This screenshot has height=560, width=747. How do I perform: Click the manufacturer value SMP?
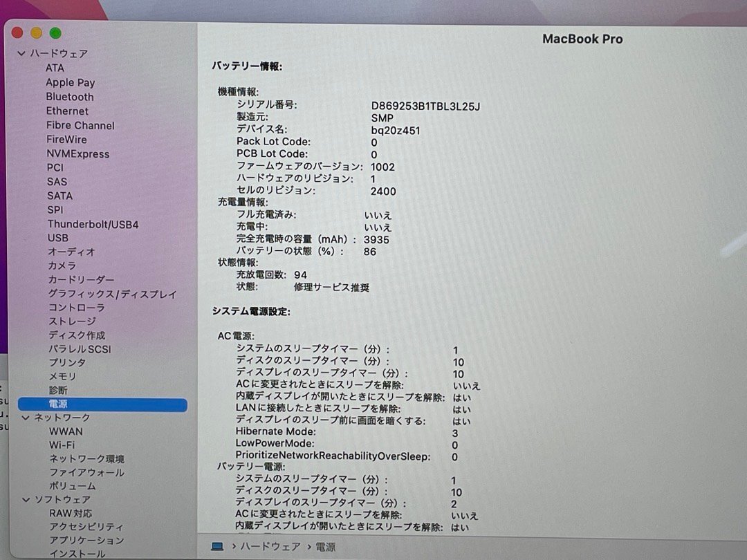coord(382,118)
